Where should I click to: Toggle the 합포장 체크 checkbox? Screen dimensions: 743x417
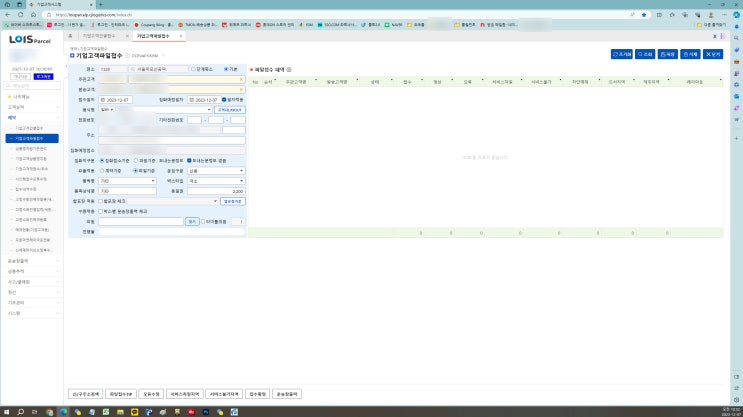tap(100, 201)
